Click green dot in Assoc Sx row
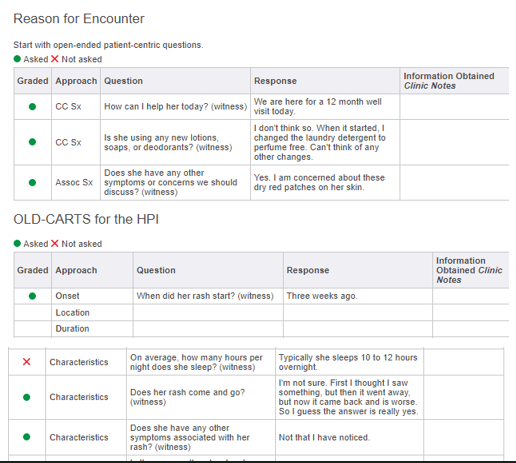Image resolution: width=516 pixels, height=463 pixels. 32,183
